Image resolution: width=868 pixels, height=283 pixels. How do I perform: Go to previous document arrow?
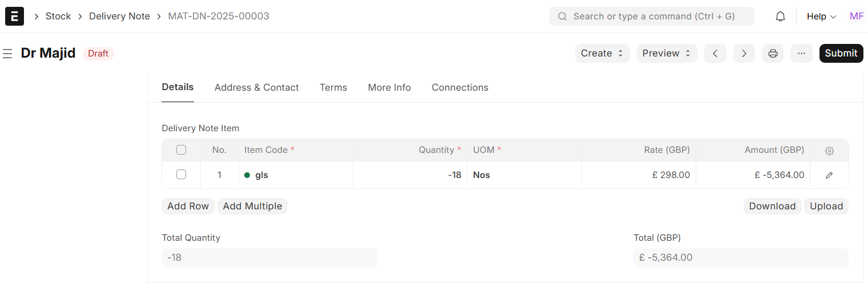[x=715, y=54]
